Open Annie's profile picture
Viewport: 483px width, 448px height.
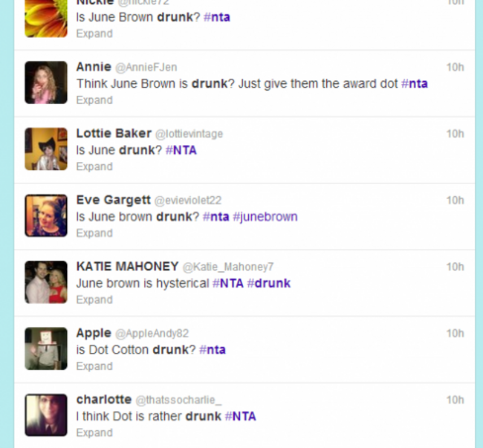46,82
